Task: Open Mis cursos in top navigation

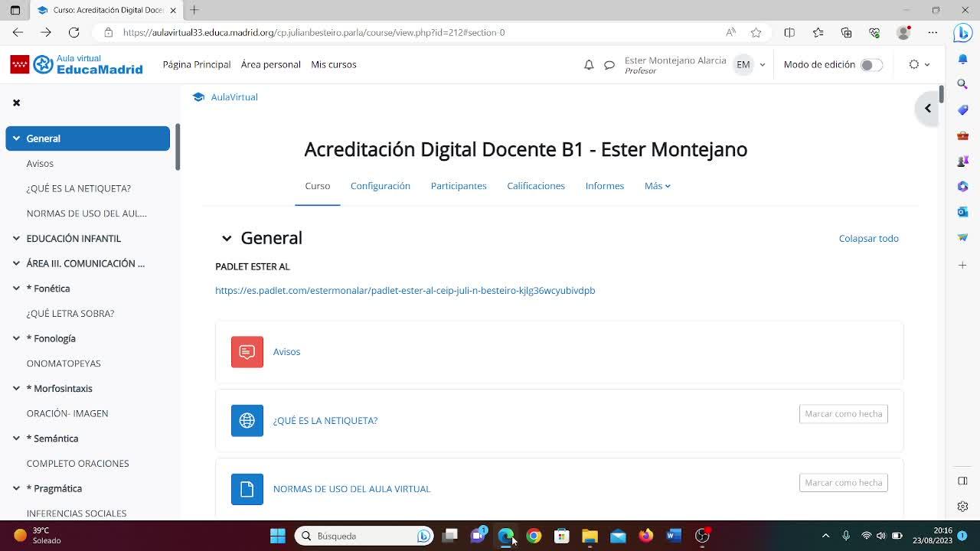Action: pyautogui.click(x=334, y=65)
